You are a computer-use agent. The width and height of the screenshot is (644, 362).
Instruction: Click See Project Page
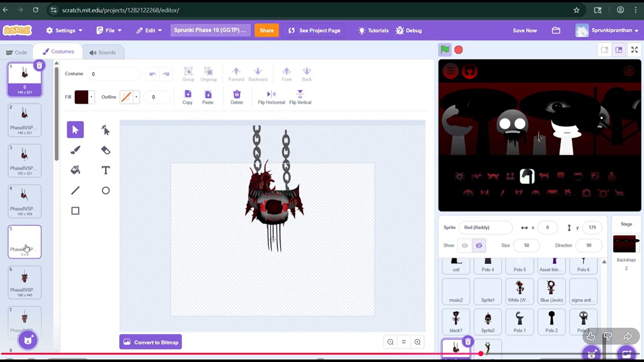pos(314,30)
